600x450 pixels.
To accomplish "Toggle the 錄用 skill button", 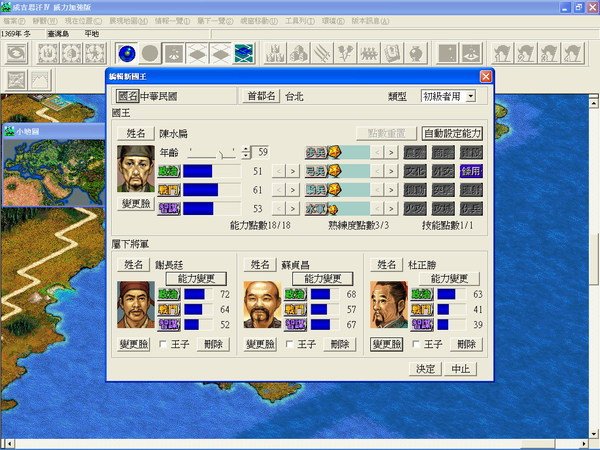I will [471, 171].
